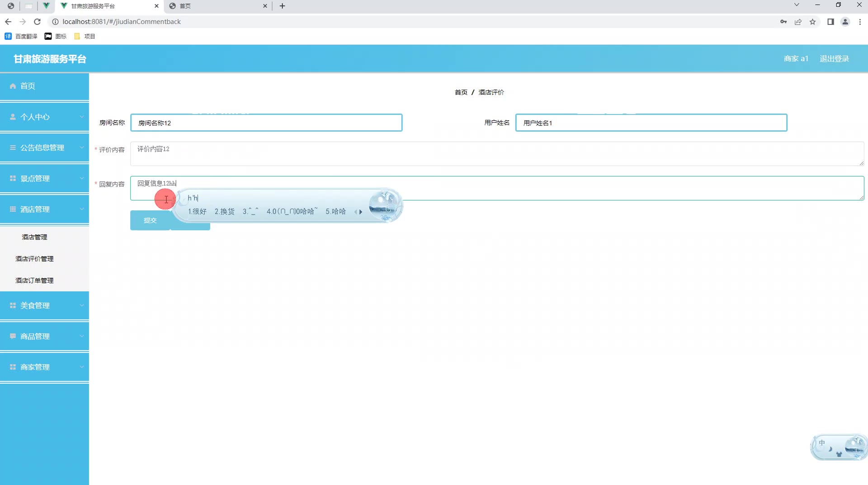Expand the 公告信息管理 sidebar menu
The height and width of the screenshot is (485, 868).
[x=44, y=147]
